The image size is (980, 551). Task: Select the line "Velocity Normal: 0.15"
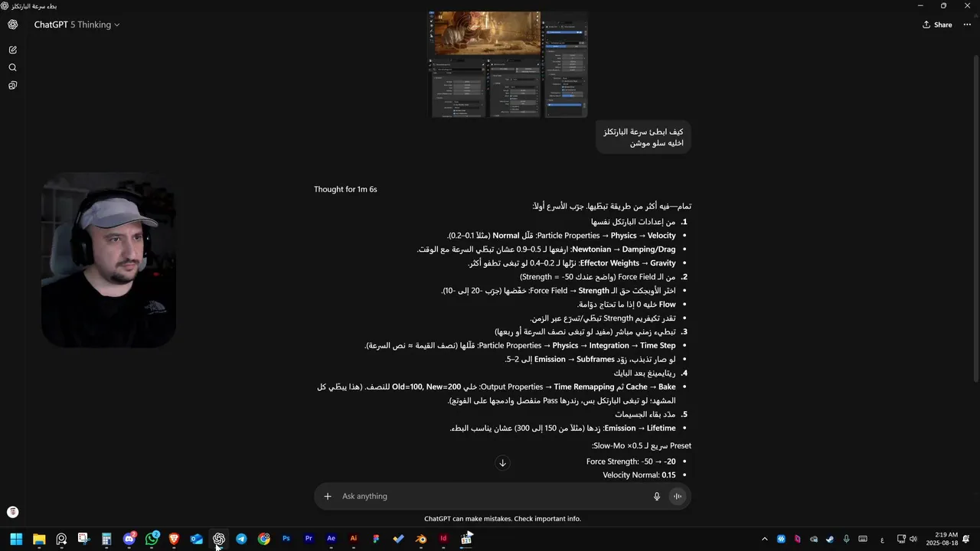[x=639, y=475]
